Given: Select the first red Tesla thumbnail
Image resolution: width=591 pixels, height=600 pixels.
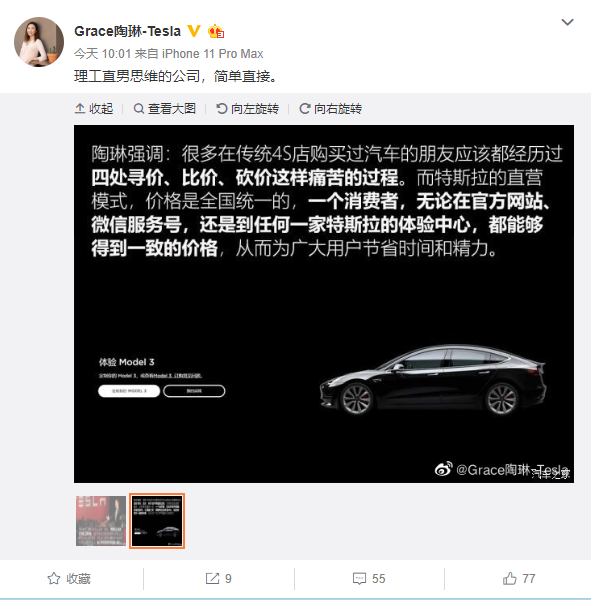Looking at the screenshot, I should 101,521.
